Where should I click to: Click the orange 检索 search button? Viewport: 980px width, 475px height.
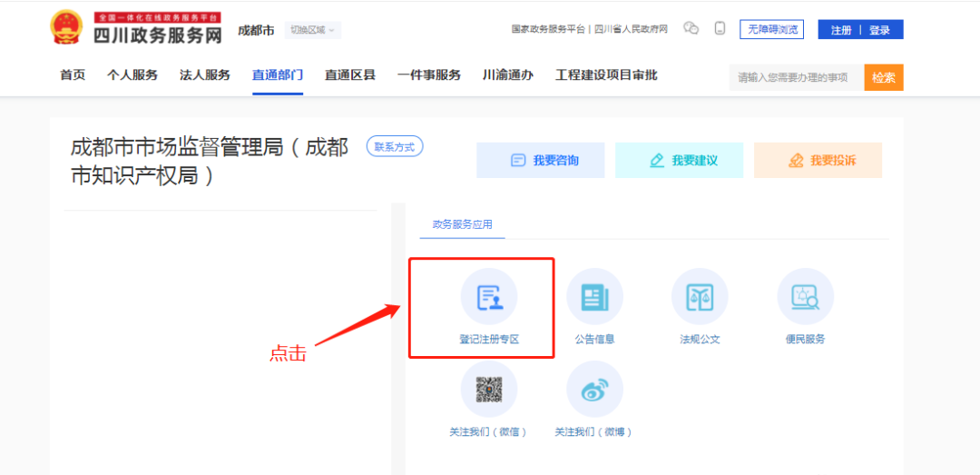click(884, 77)
